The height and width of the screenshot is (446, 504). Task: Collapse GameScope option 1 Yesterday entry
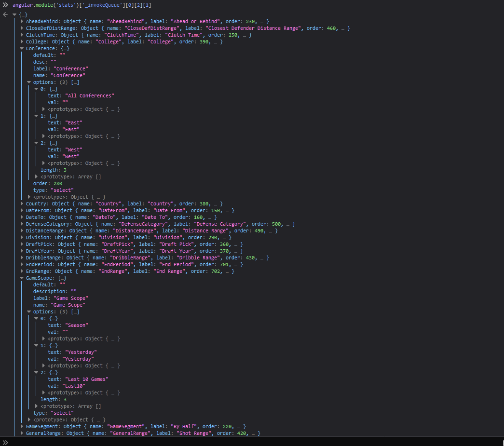click(36, 345)
